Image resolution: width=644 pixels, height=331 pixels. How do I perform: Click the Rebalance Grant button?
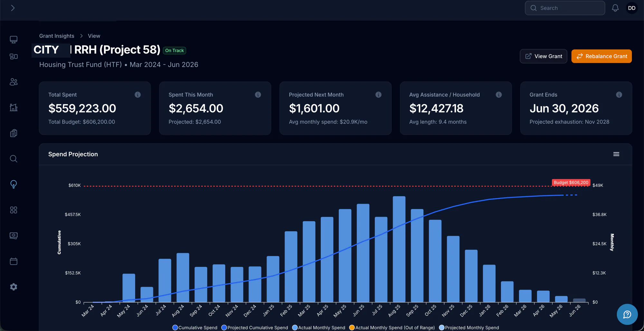pos(601,56)
